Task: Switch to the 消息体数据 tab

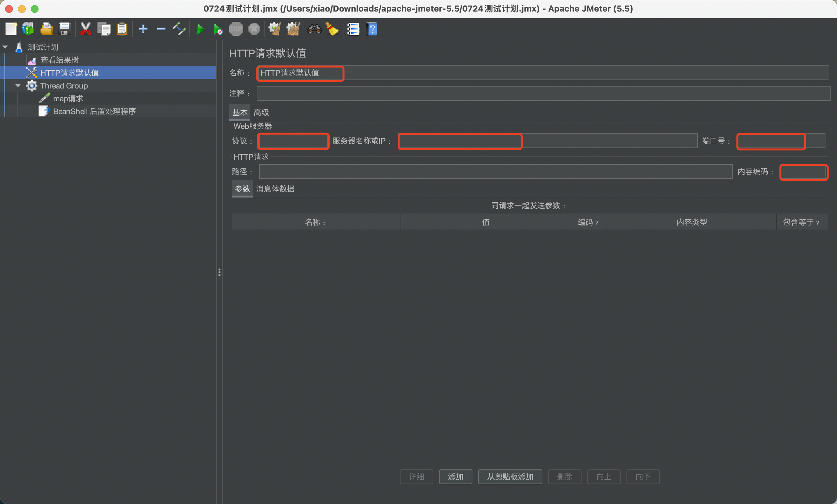Action: tap(275, 189)
